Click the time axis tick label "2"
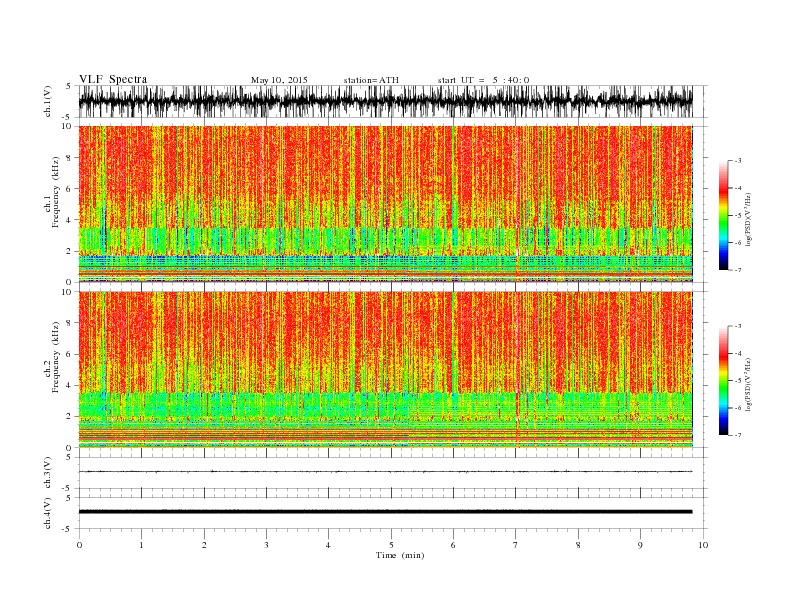Image resolution: width=792 pixels, height=612 pixels. 204,545
